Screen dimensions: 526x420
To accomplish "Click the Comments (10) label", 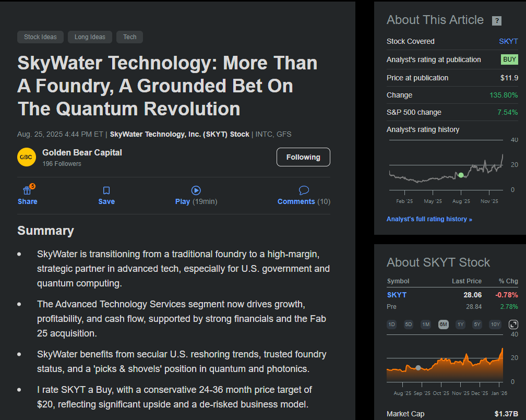I will 304,201.
